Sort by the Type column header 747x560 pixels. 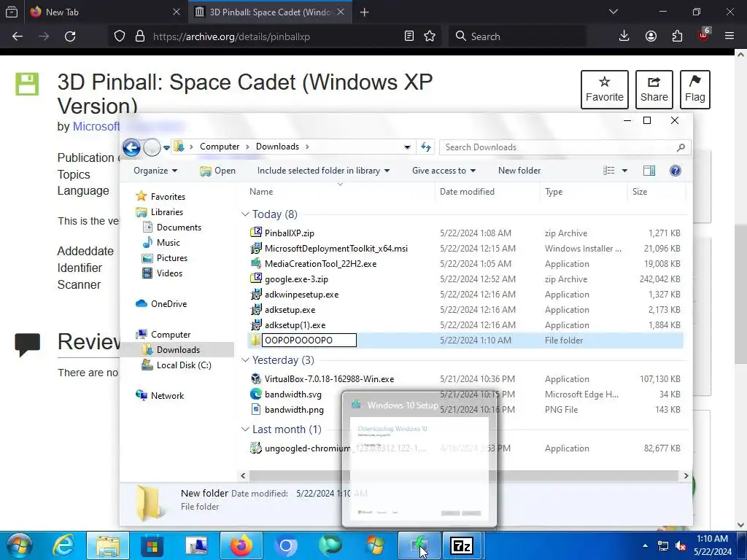click(x=554, y=192)
